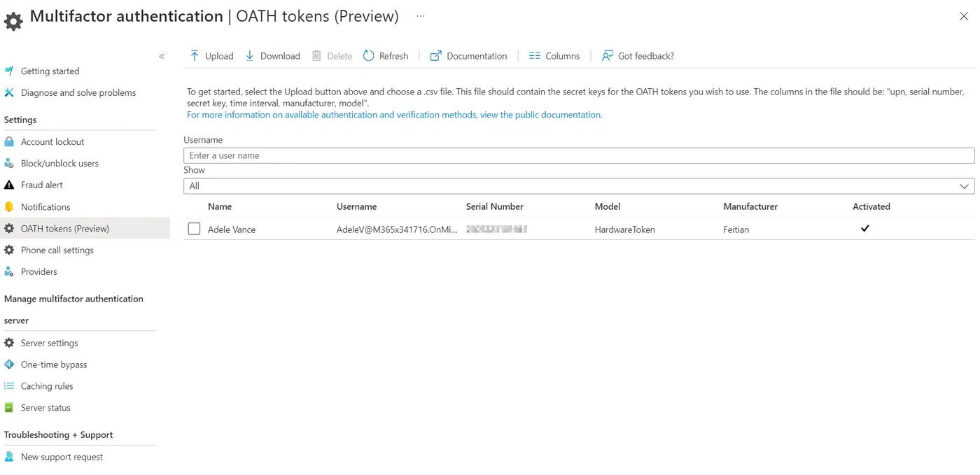Click the Providers icon
The height and width of the screenshot is (475, 980).
pos(9,271)
